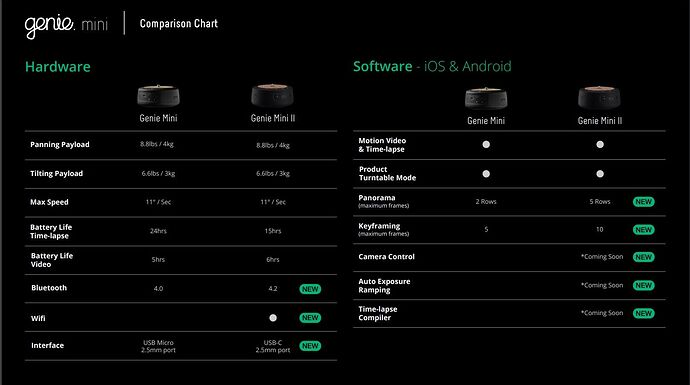Select the Panorama row label

click(x=384, y=201)
